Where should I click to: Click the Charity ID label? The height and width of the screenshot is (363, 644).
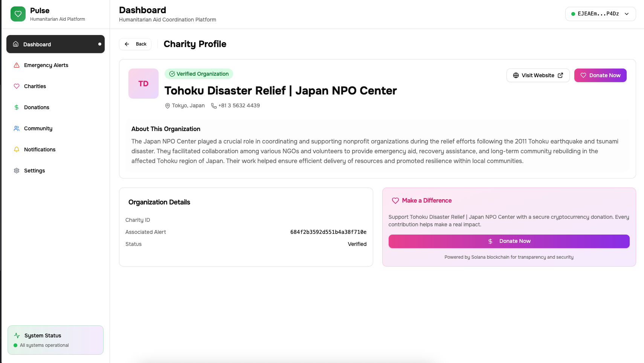point(138,220)
